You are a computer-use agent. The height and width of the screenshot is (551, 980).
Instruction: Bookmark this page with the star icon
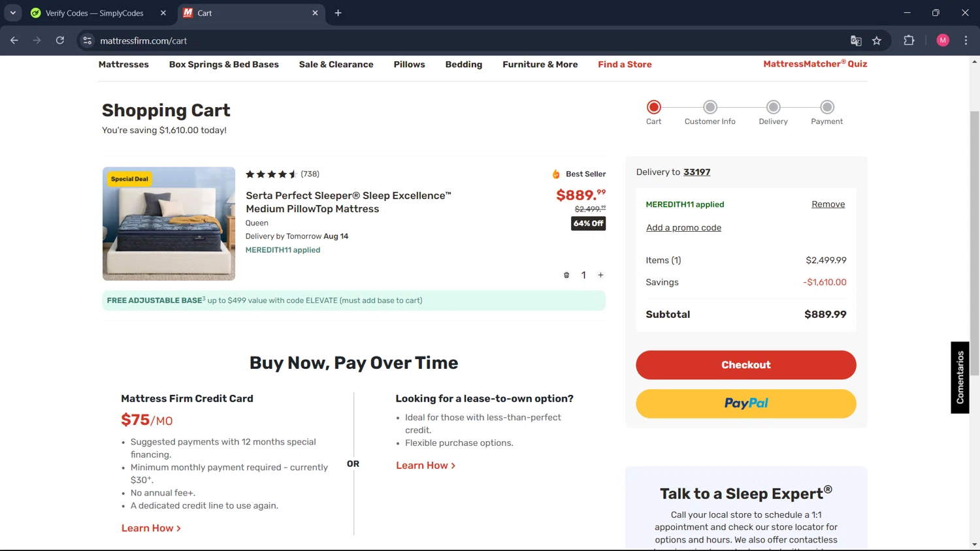[877, 40]
